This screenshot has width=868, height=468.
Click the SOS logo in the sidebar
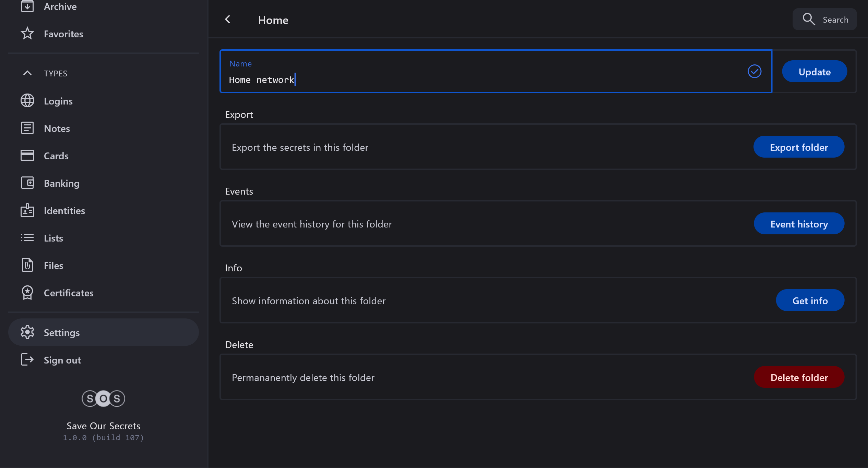pos(103,398)
